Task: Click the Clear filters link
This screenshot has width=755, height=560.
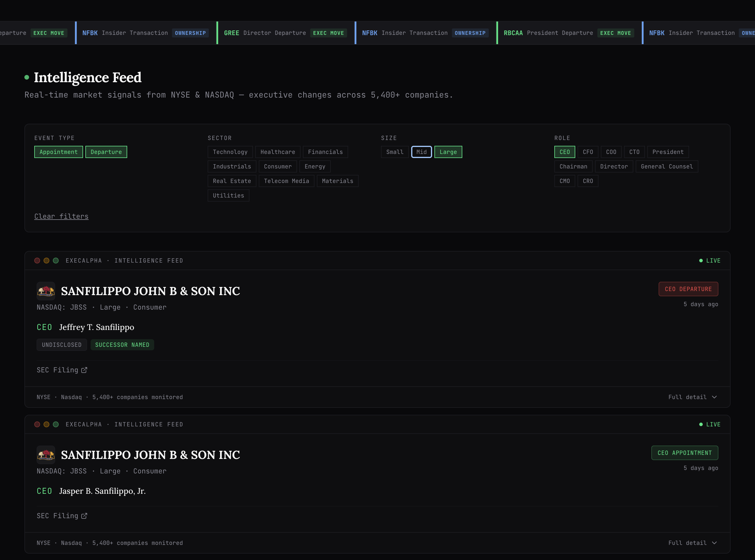Action: 61,216
